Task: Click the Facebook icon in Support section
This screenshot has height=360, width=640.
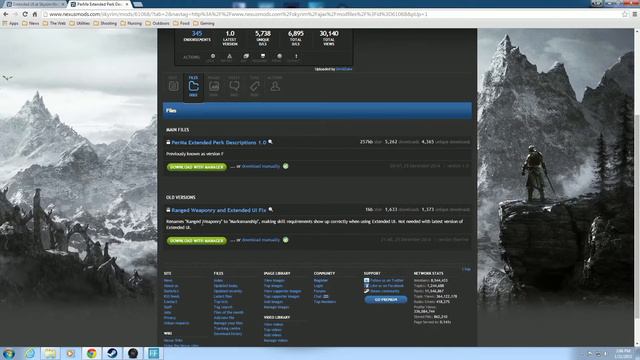Action: 367,286
